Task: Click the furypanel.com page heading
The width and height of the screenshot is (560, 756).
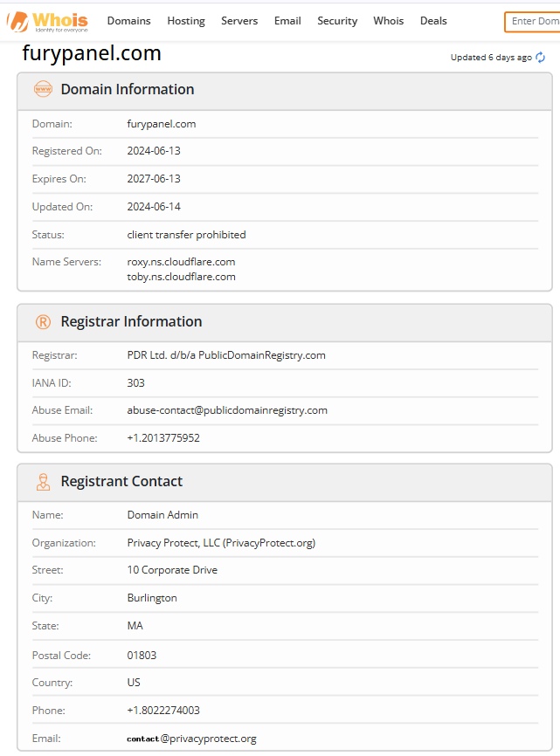Action: [x=92, y=53]
